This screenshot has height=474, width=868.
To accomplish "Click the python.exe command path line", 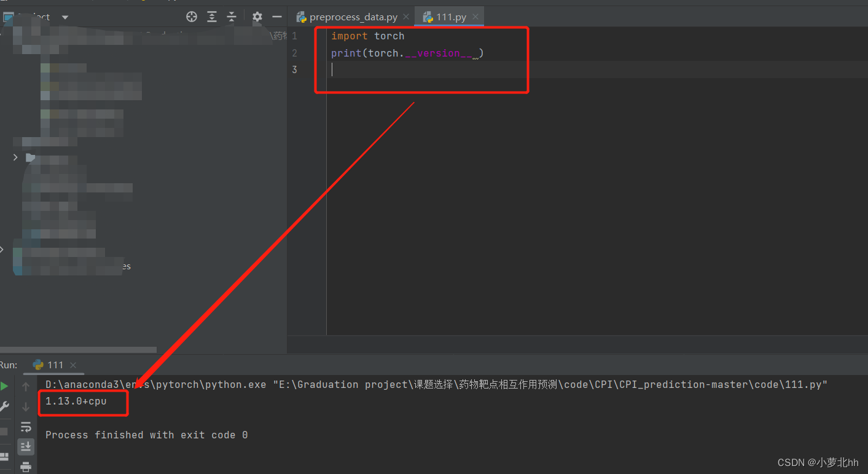I will coord(437,385).
